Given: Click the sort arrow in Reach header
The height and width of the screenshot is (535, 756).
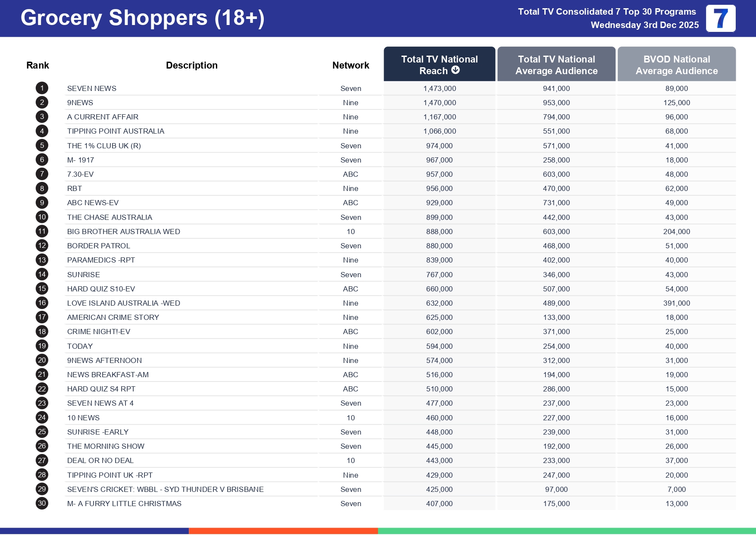Looking at the screenshot, I should tap(455, 70).
